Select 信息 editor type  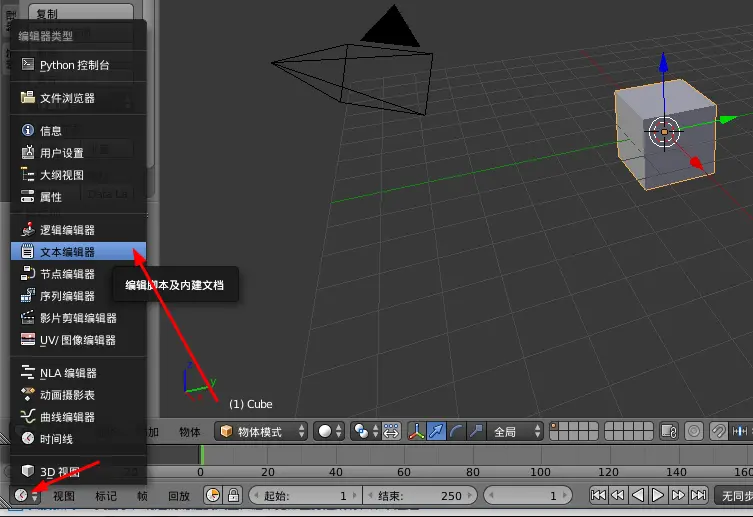78,131
